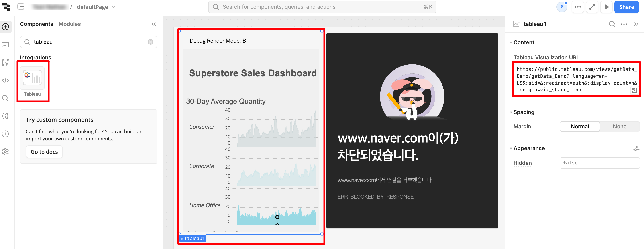Set Margin to Normal
644x249 pixels.
580,127
